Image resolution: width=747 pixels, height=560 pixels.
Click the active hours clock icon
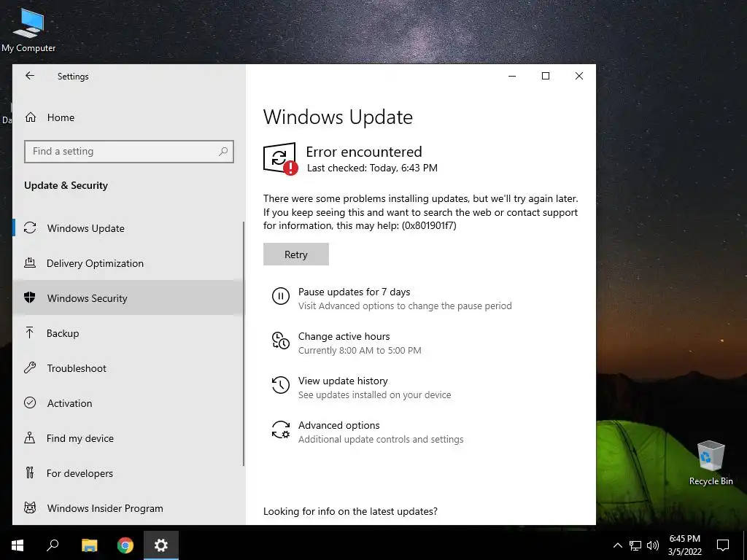(x=281, y=341)
